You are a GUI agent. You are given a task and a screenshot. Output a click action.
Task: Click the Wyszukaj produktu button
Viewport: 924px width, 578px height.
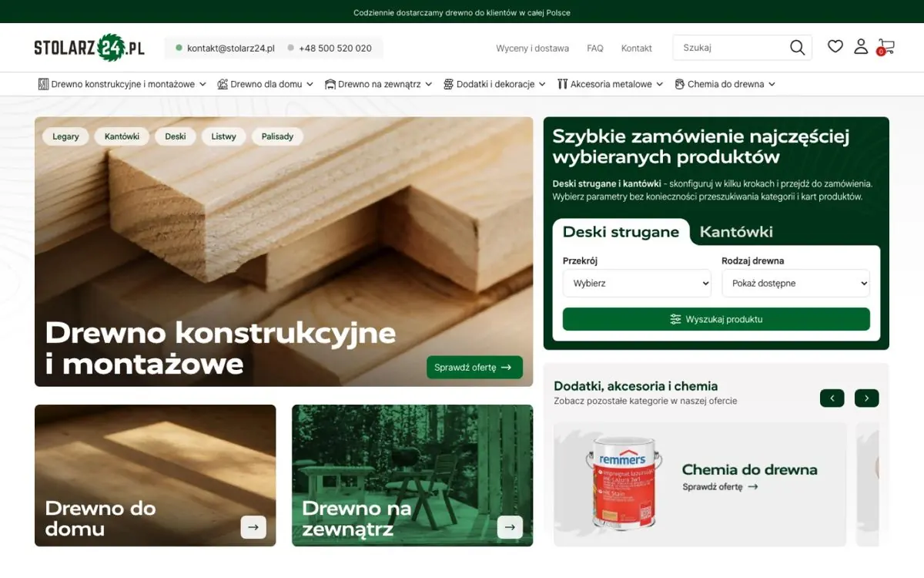coord(716,319)
